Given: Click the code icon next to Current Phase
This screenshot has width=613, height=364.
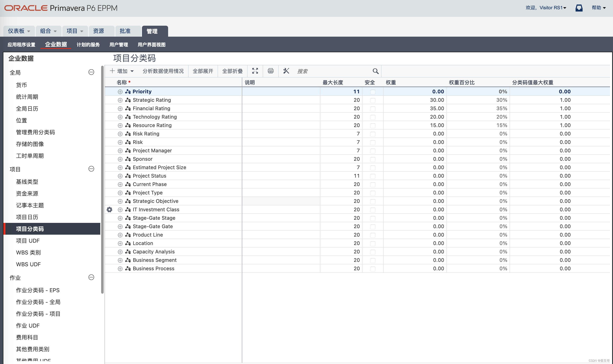Looking at the screenshot, I should [128, 184].
